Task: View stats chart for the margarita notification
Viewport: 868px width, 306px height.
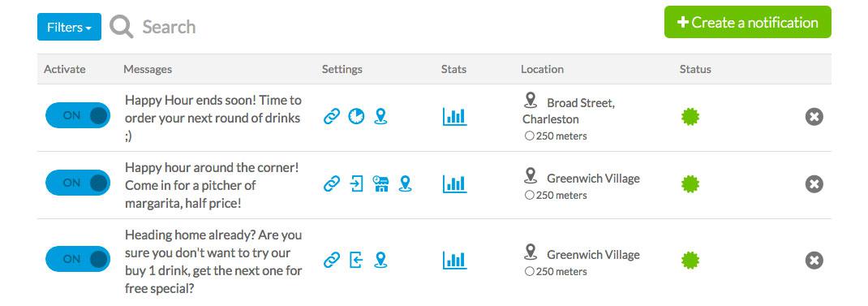Action: coord(454,183)
